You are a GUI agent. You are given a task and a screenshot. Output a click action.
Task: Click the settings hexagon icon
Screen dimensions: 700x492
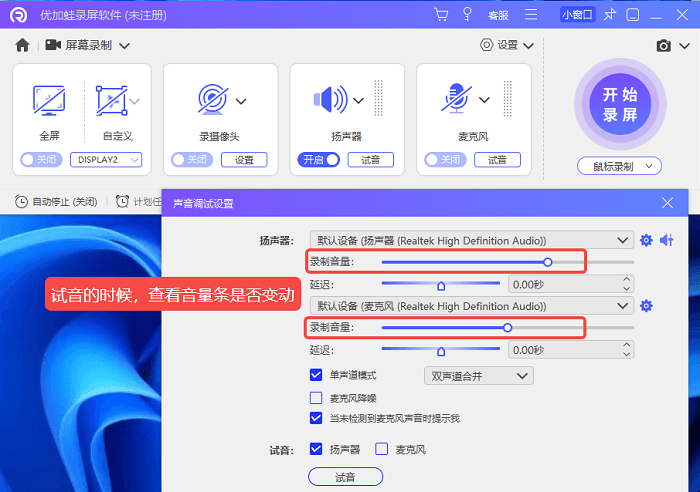[487, 45]
